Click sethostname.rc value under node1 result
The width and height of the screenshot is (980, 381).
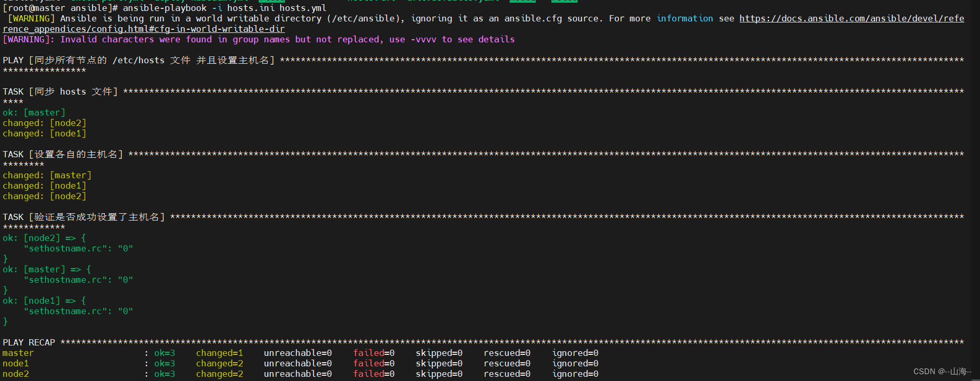tap(125, 311)
